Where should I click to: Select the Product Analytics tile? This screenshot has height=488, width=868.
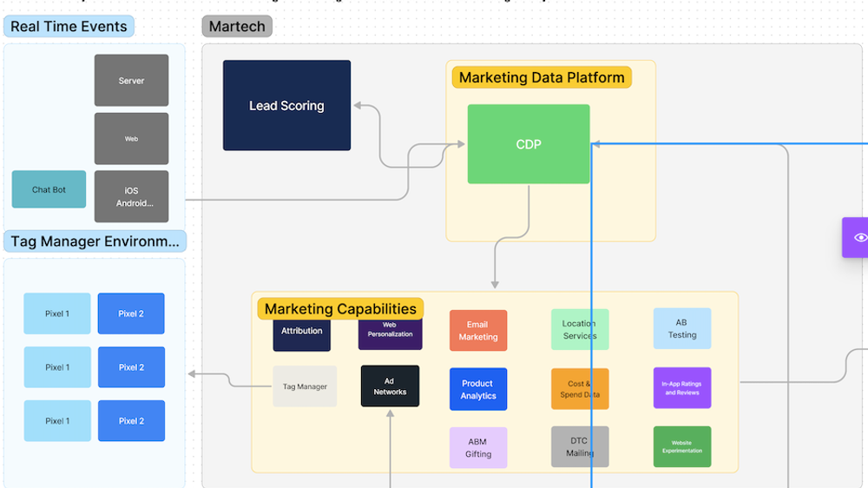[x=478, y=389]
